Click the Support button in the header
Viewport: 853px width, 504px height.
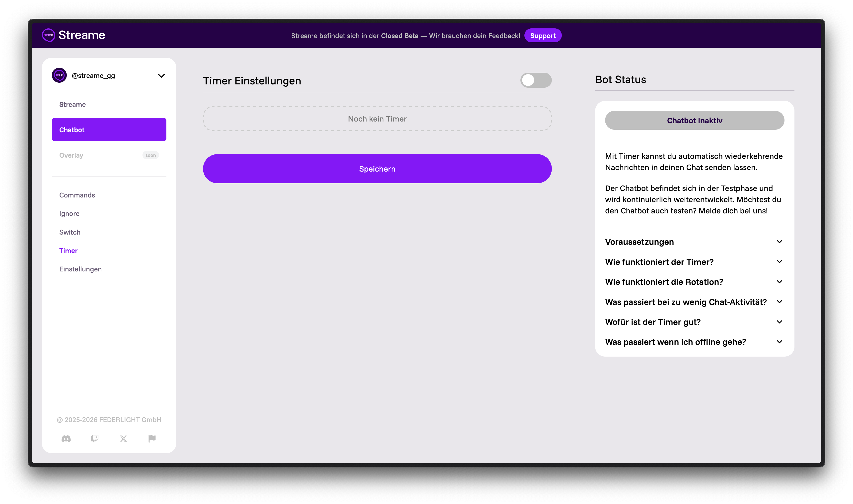click(543, 35)
